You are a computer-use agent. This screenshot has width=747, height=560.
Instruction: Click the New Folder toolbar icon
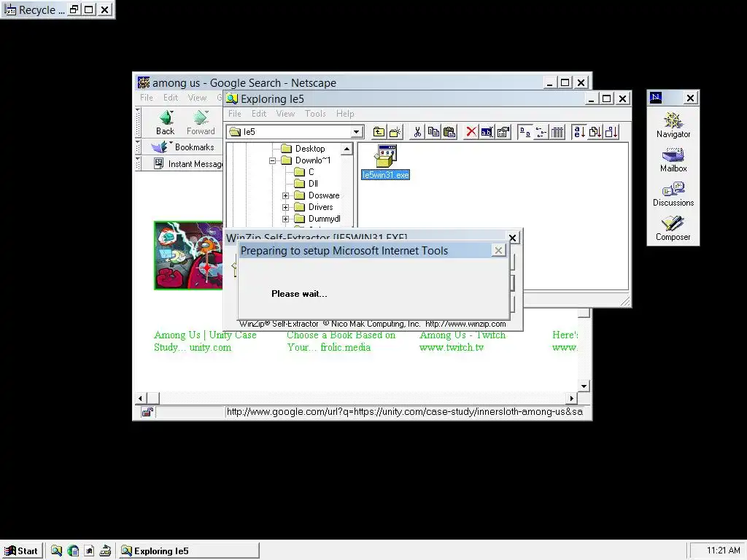click(395, 132)
